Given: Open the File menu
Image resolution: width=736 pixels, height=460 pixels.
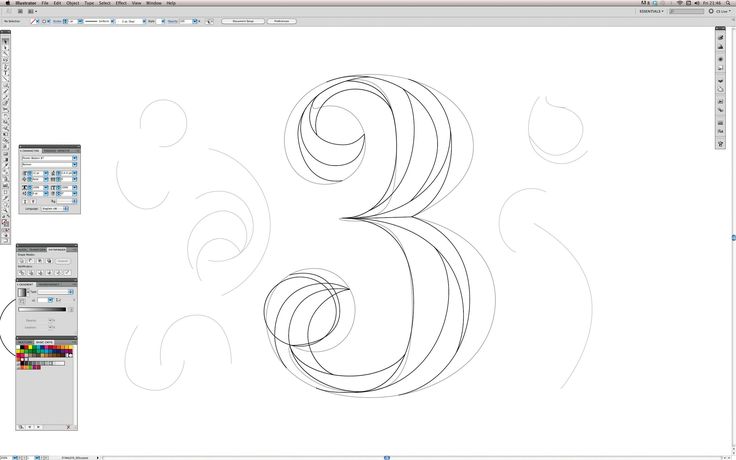Looking at the screenshot, I should (x=45, y=3).
